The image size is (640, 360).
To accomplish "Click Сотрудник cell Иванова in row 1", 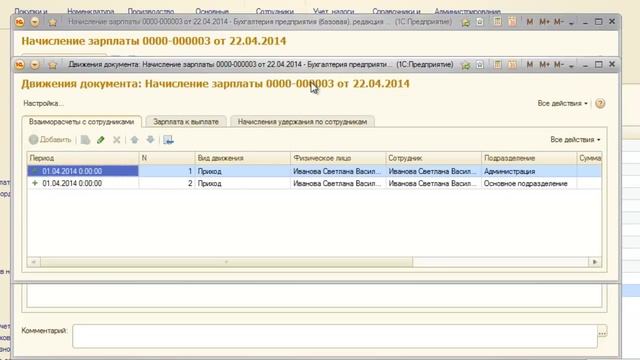I will 433,171.
